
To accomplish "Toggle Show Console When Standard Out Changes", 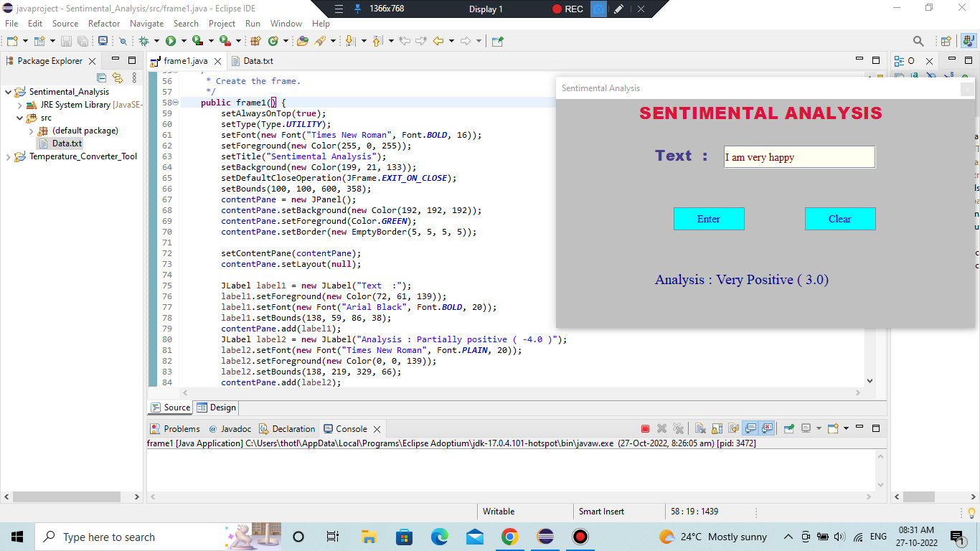I will (750, 428).
